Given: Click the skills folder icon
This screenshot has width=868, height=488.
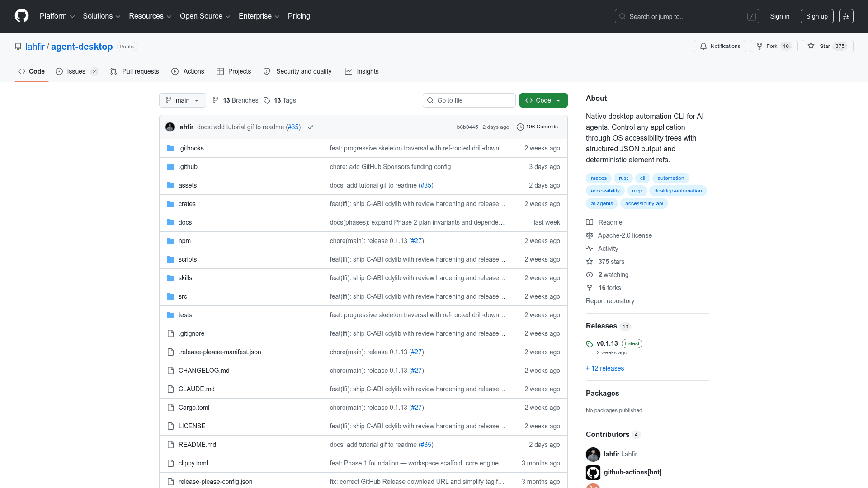Looking at the screenshot, I should pyautogui.click(x=170, y=278).
